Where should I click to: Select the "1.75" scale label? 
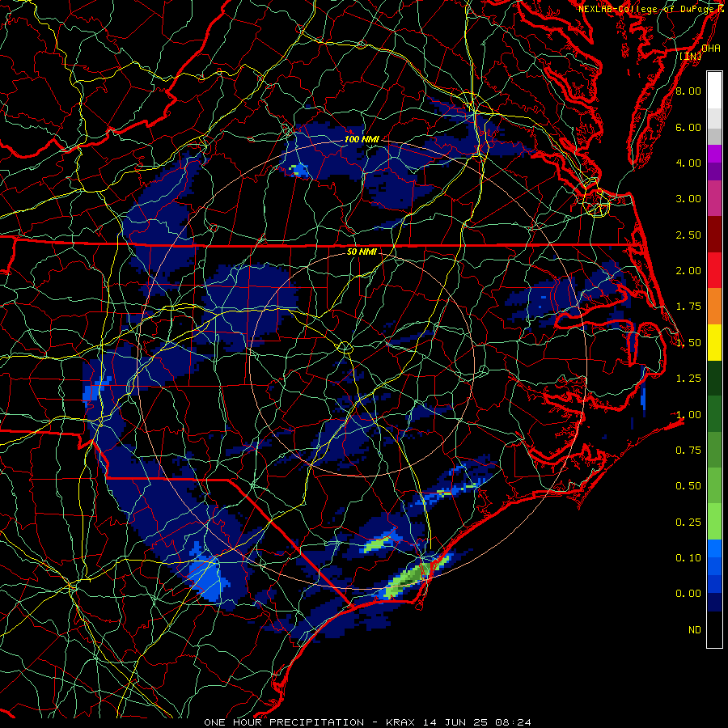(x=688, y=307)
